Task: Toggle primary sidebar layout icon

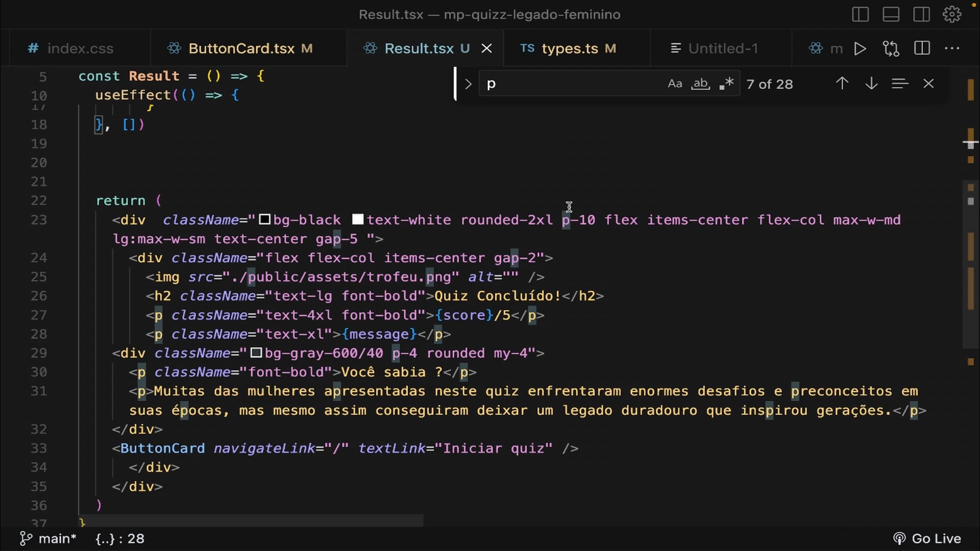Action: pos(860,14)
